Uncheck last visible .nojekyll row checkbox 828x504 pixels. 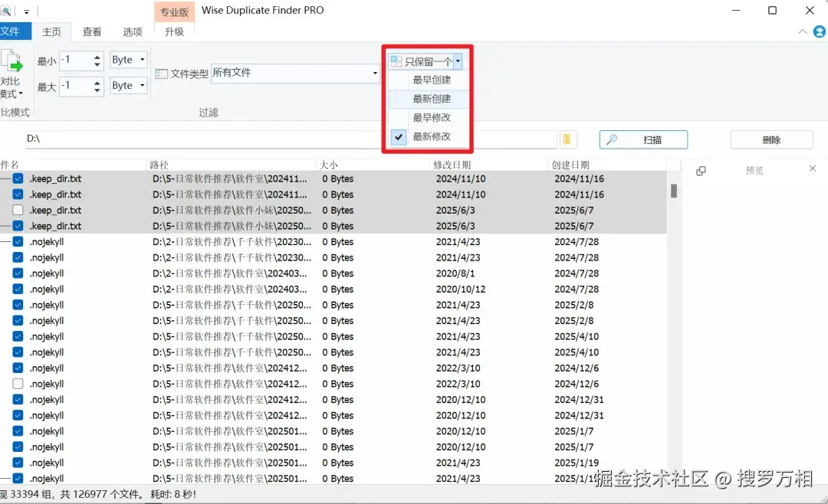pos(18,479)
